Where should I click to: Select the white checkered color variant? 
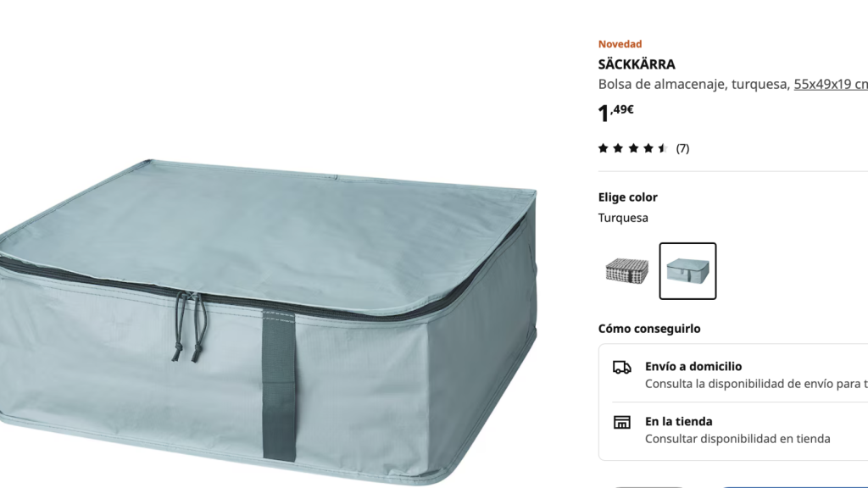point(626,270)
